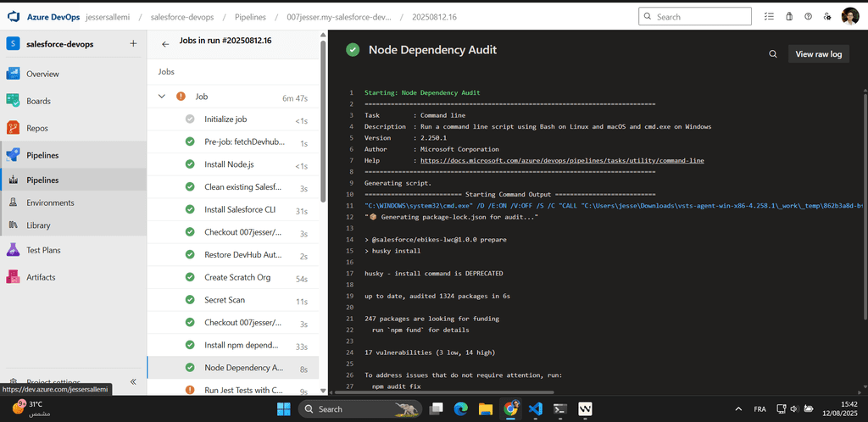Select the Install npm dependencies step

pyautogui.click(x=233, y=345)
